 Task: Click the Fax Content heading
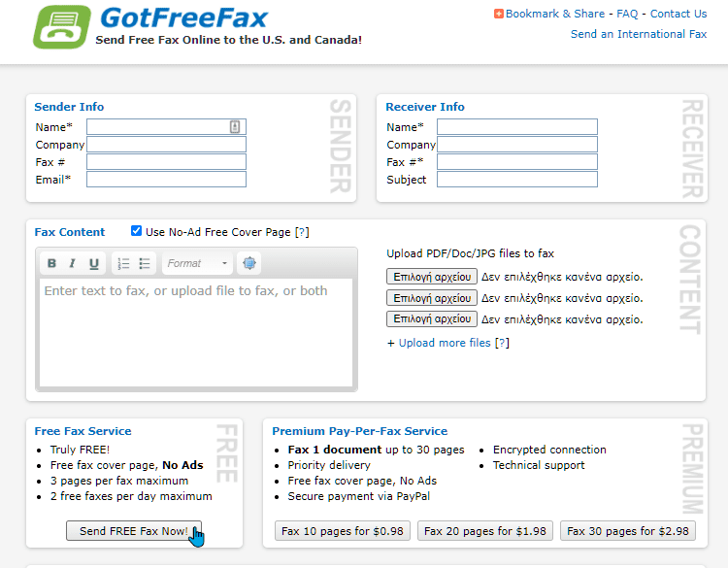[x=70, y=232]
